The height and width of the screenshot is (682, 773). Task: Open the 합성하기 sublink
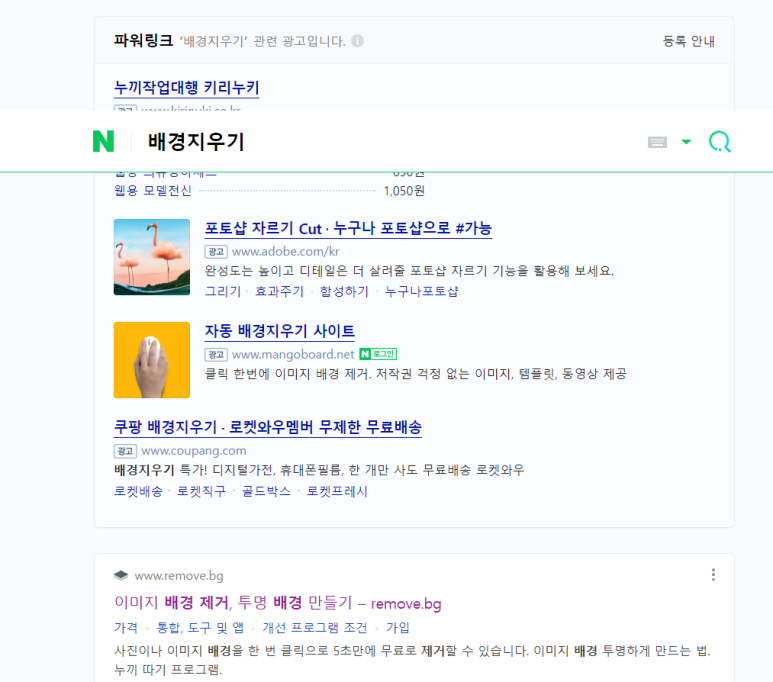[x=344, y=291]
